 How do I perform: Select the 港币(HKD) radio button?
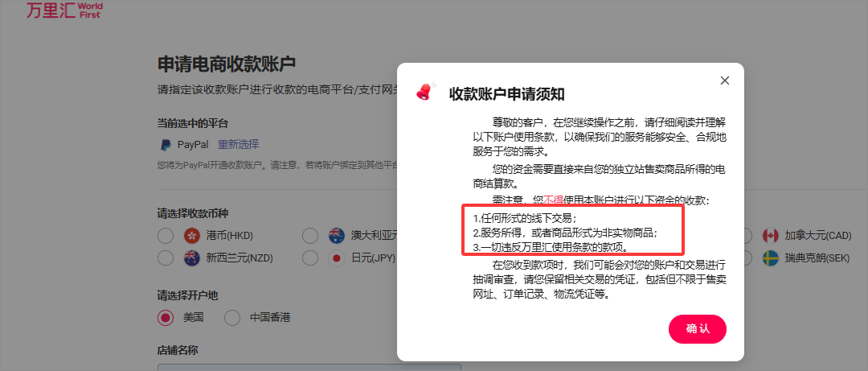[166, 236]
